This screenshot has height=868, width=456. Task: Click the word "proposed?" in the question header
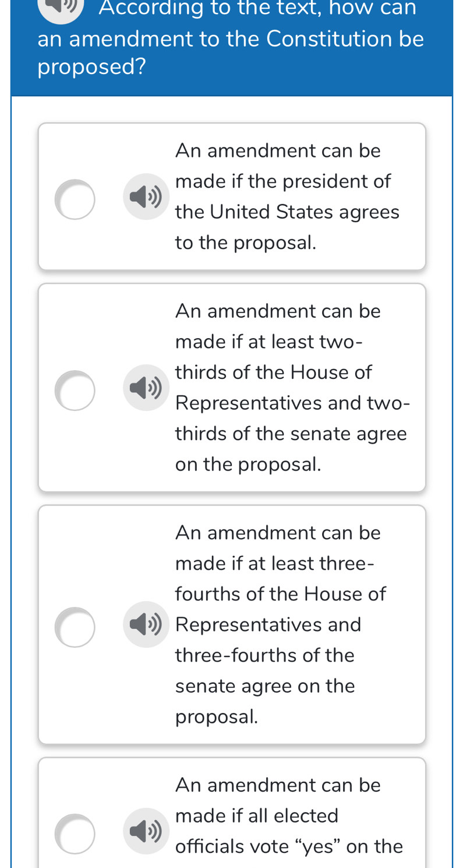point(91,68)
